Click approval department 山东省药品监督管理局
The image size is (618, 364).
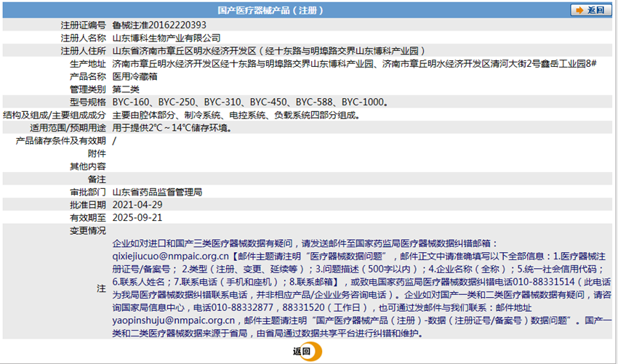tap(157, 193)
